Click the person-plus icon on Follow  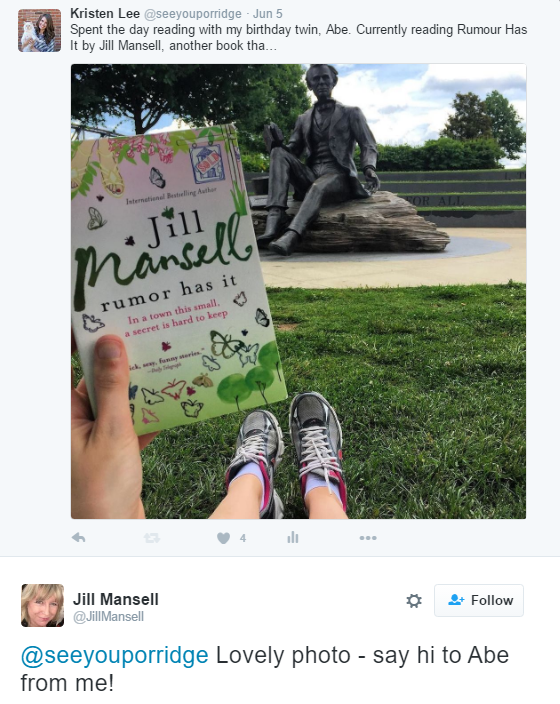[456, 600]
